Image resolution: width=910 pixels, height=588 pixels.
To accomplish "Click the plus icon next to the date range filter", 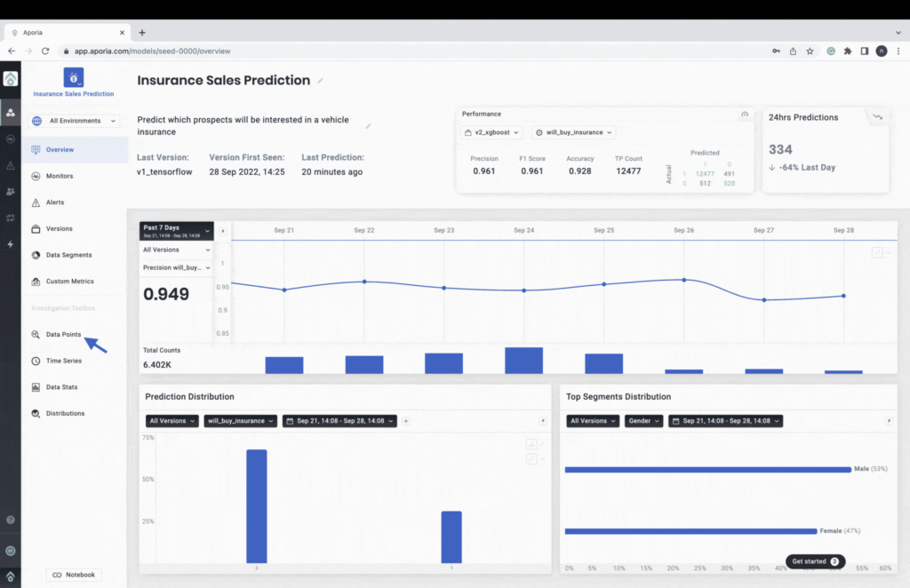I will [x=406, y=421].
